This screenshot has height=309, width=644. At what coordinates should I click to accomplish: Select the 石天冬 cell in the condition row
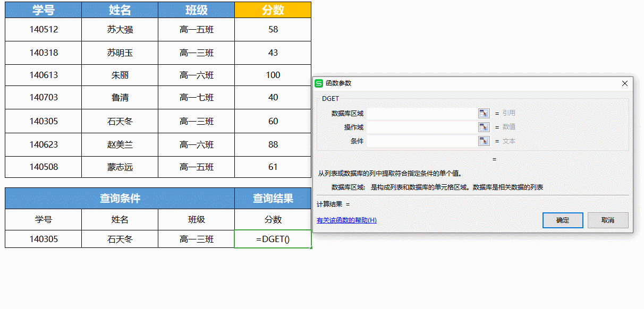pyautogui.click(x=120, y=238)
